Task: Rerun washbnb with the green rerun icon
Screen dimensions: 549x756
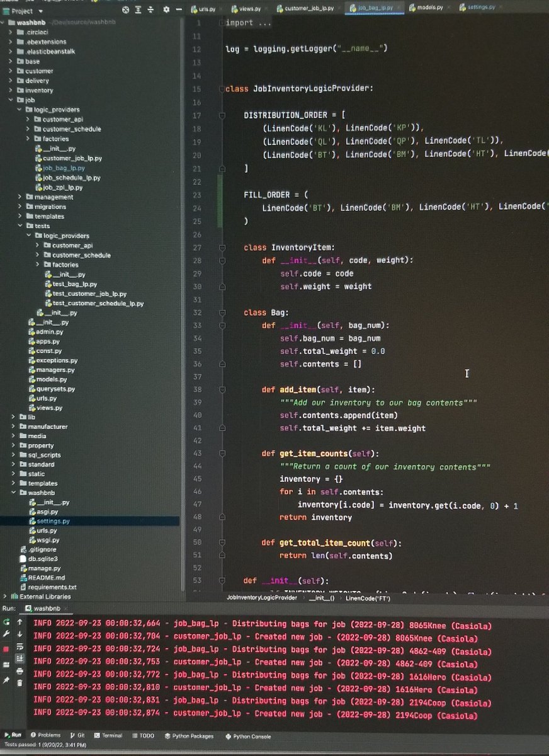Action: click(x=6, y=622)
